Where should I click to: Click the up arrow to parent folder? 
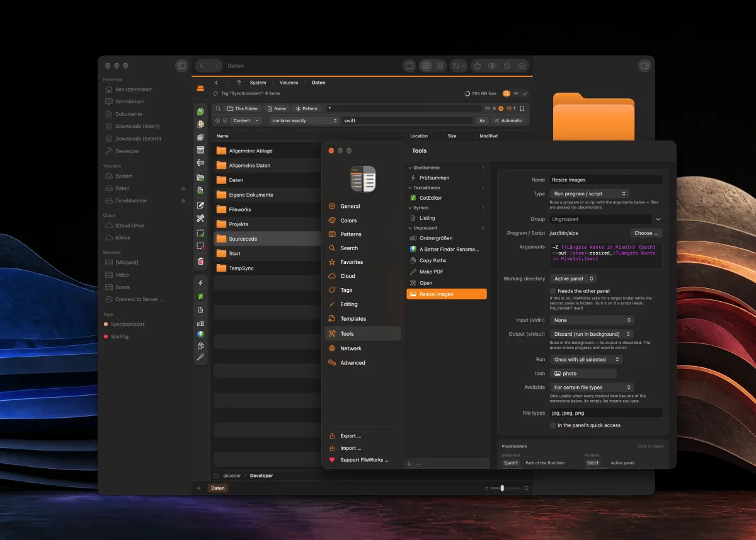tap(239, 83)
